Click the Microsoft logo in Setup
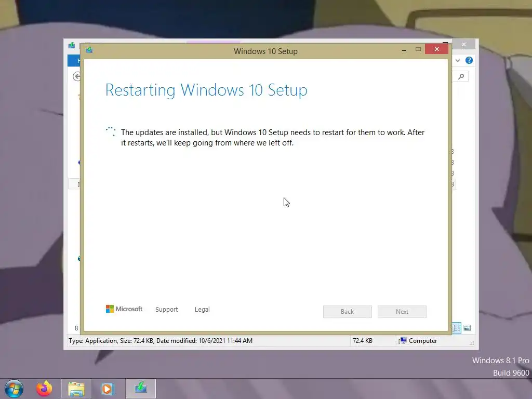Image resolution: width=532 pixels, height=399 pixels. coord(124,309)
